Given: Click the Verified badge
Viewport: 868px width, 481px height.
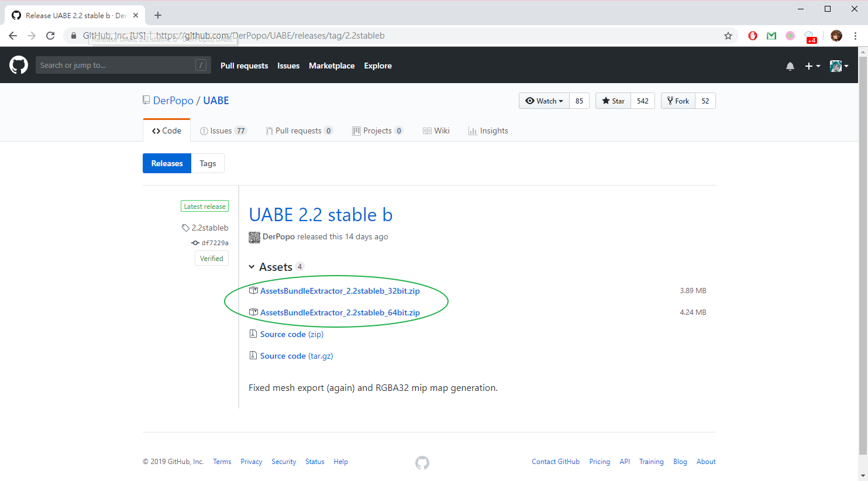Looking at the screenshot, I should pos(212,259).
